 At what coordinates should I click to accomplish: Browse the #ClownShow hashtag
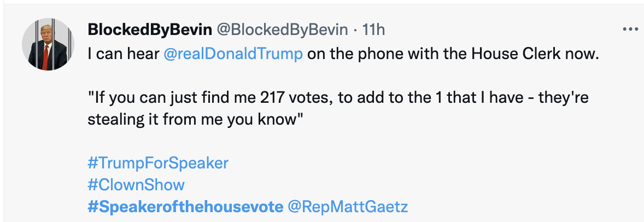[136, 185]
